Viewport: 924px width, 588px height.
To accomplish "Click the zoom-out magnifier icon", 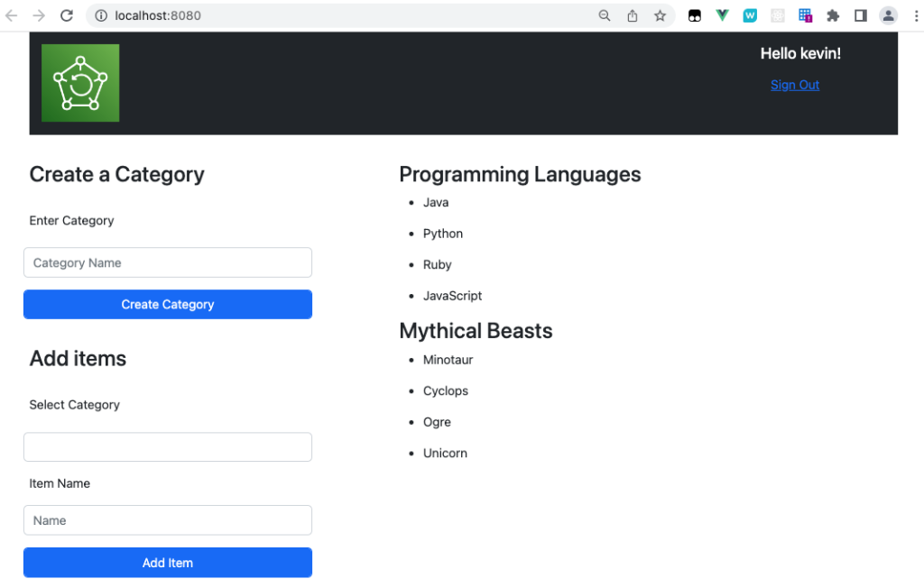I will click(x=605, y=15).
